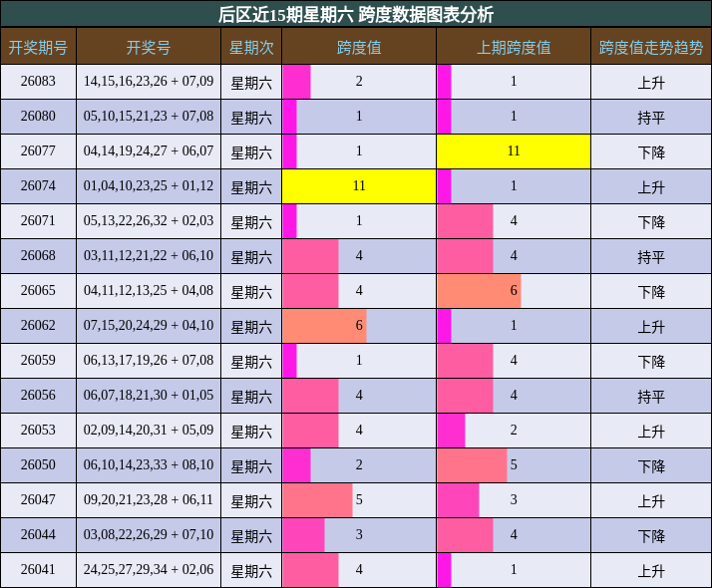Click the 下降 trend in row 26050
The image size is (712, 588).
point(651,466)
